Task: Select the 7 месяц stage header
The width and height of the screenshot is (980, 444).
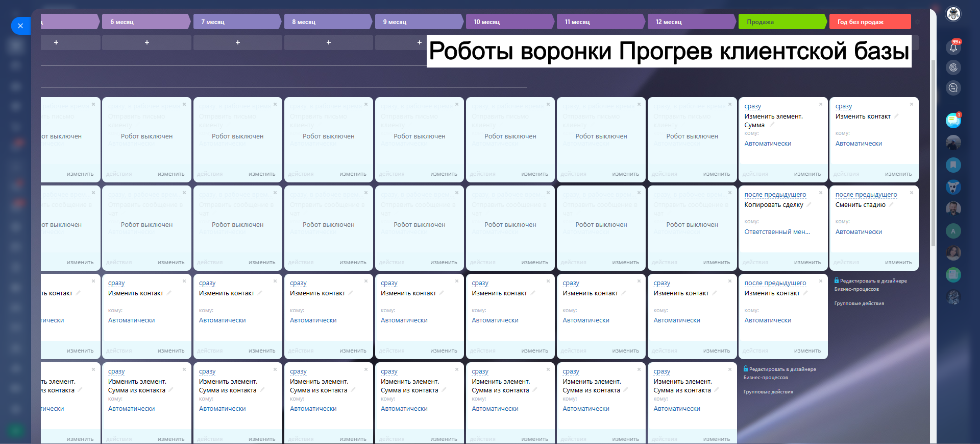Action: coord(237,21)
